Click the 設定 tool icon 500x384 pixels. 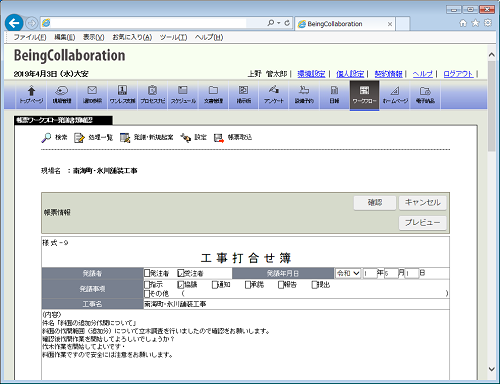coord(186,137)
